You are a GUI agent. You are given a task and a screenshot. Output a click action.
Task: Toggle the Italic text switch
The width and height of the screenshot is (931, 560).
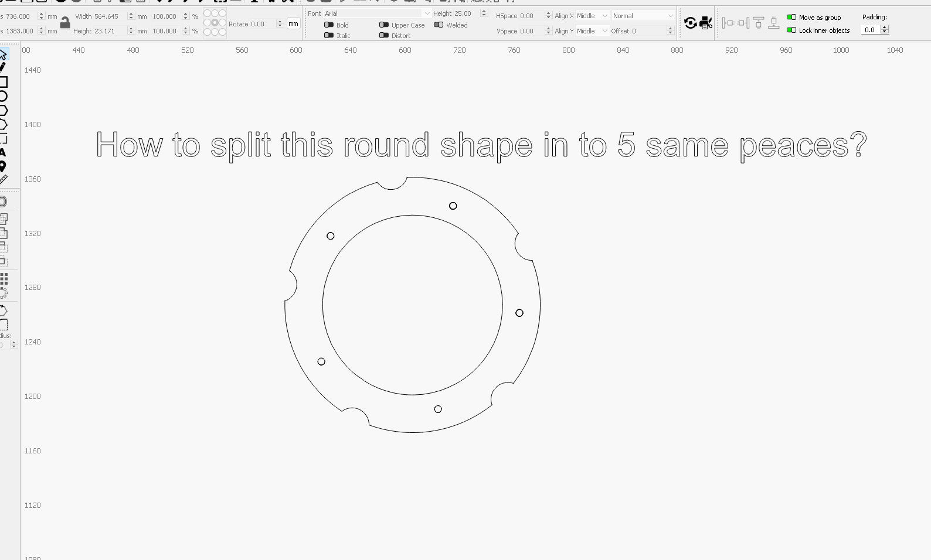(329, 36)
